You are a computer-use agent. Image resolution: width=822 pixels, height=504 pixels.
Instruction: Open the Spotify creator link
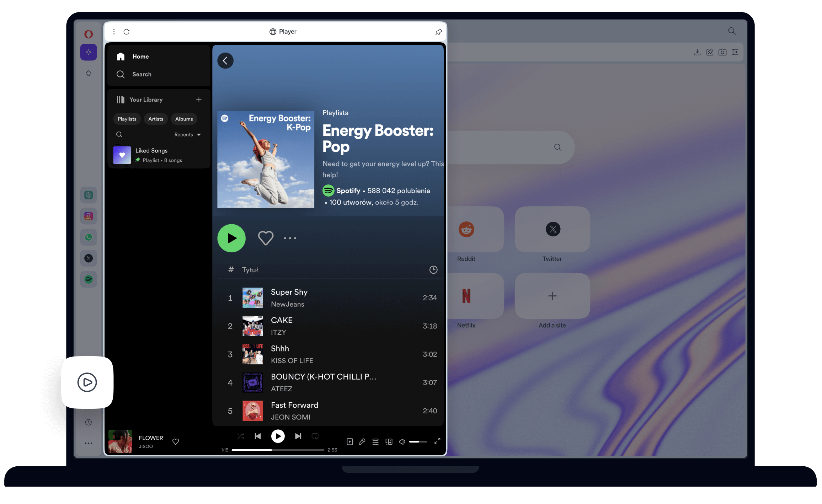pyautogui.click(x=348, y=191)
